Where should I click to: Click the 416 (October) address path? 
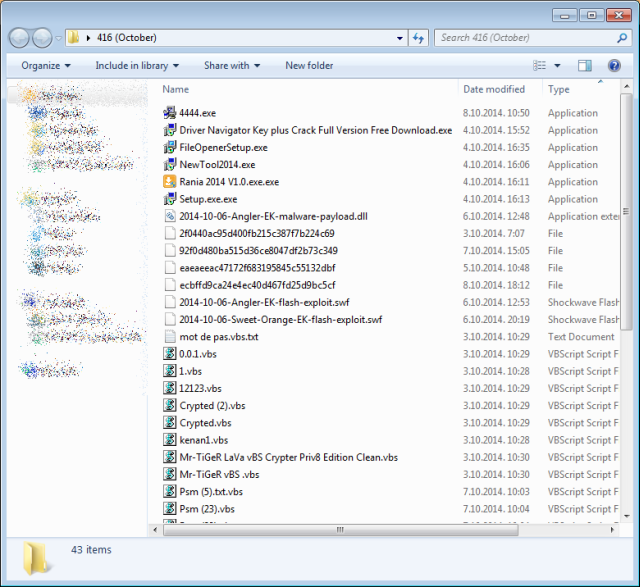pyautogui.click(x=127, y=38)
